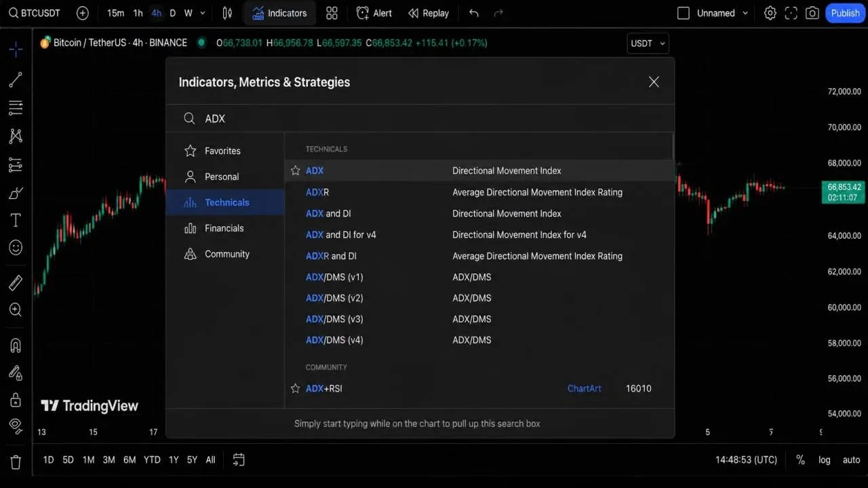The width and height of the screenshot is (868, 488).
Task: Select the layout square icon
Action: (684, 13)
